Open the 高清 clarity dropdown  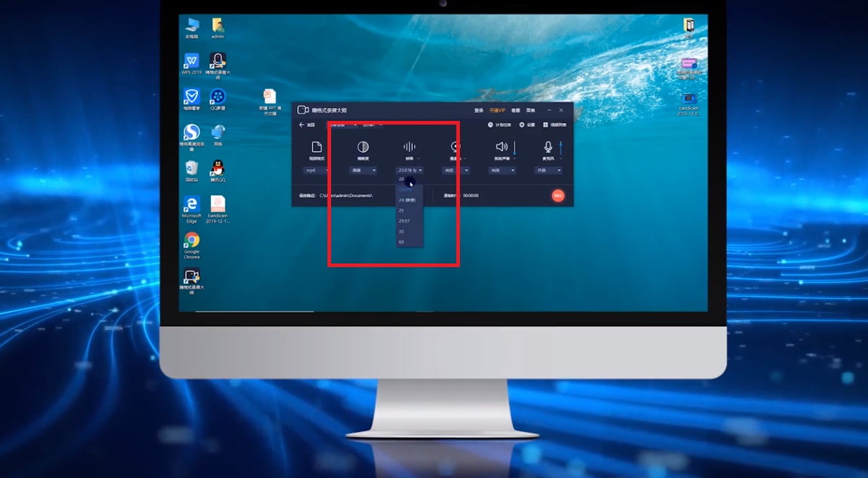(363, 171)
